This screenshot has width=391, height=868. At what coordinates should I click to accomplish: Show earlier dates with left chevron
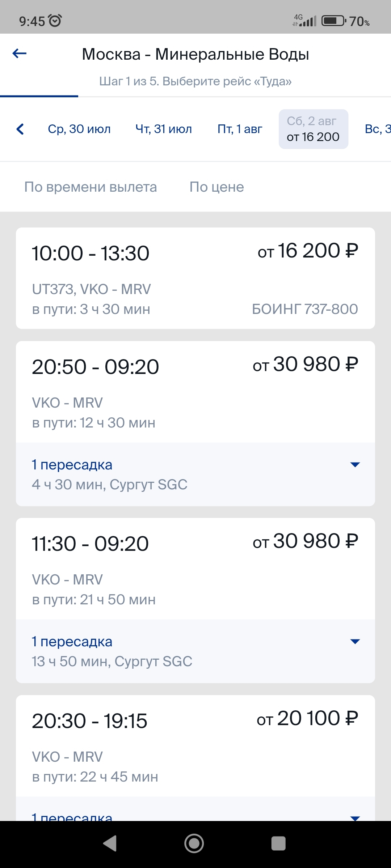tap(20, 129)
